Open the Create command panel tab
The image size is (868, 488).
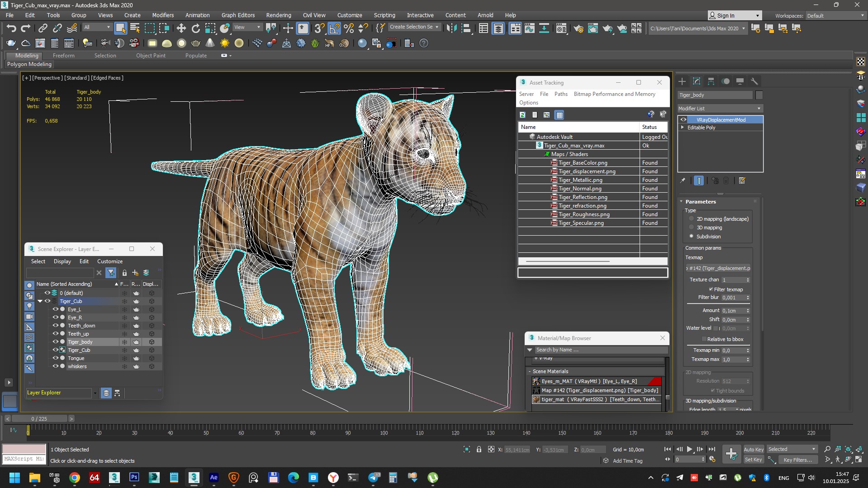[x=682, y=81]
